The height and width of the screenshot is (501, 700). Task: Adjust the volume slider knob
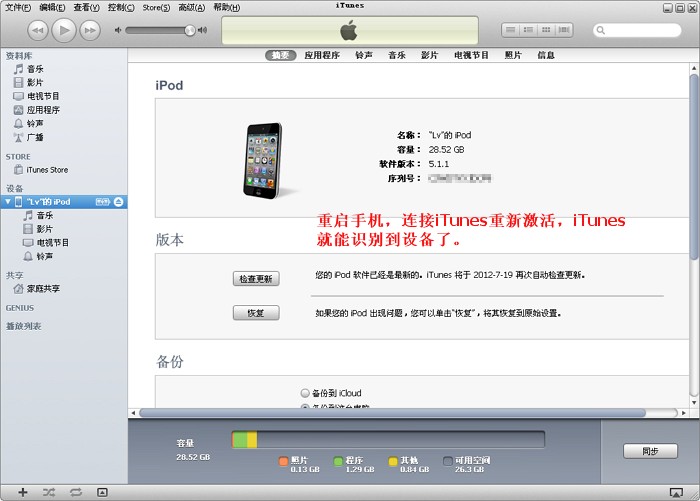coord(190,30)
